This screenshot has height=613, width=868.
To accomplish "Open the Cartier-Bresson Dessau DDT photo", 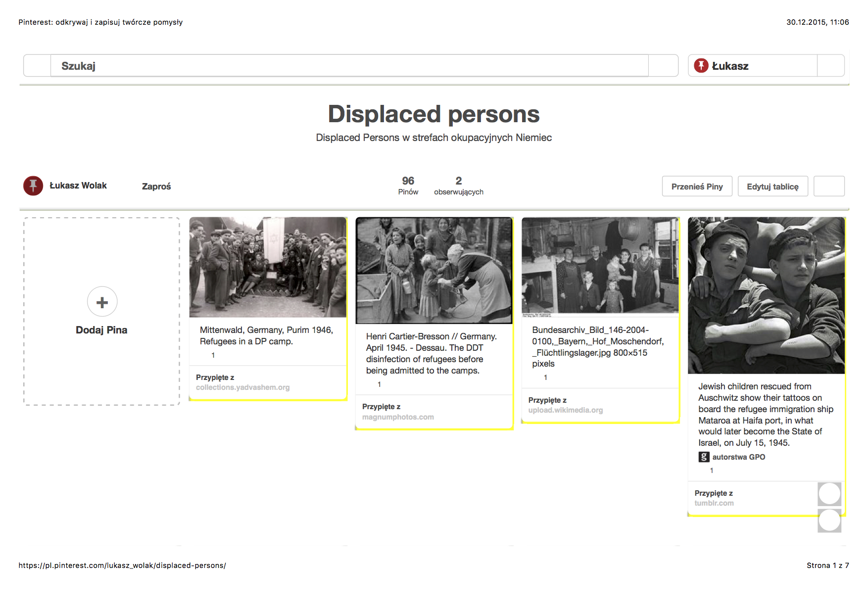I will [434, 271].
